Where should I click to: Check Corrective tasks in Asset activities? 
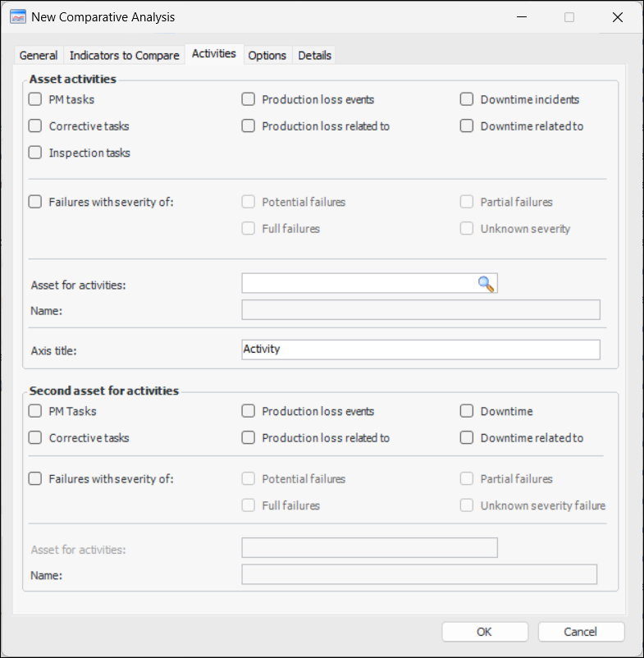(x=35, y=126)
